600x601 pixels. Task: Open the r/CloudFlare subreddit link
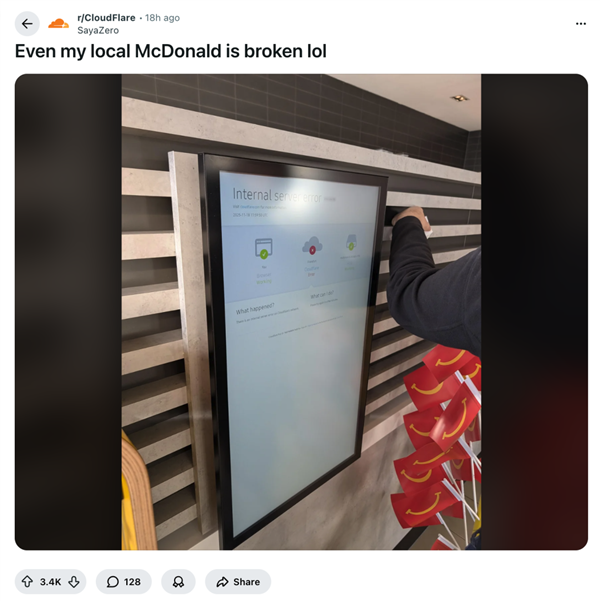pyautogui.click(x=106, y=18)
